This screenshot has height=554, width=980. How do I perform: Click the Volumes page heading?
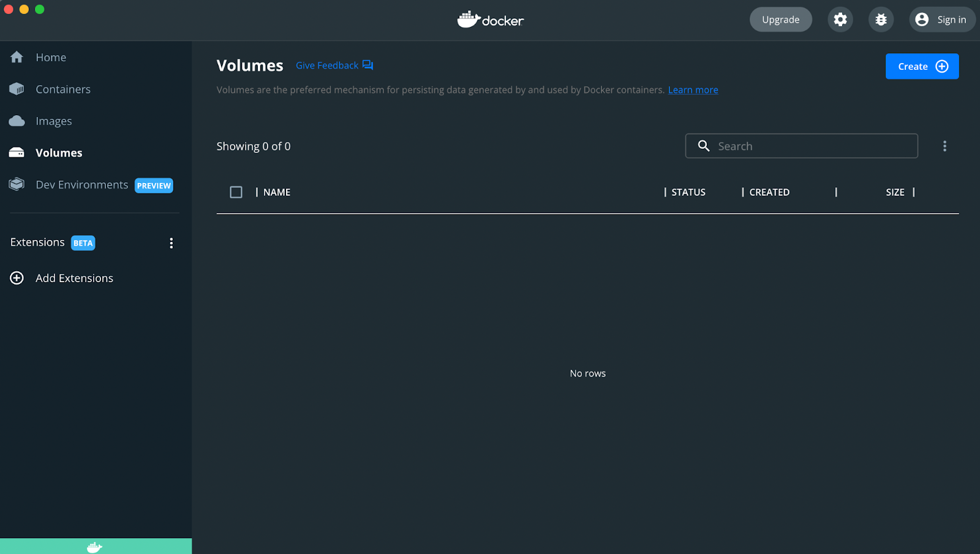click(x=250, y=66)
